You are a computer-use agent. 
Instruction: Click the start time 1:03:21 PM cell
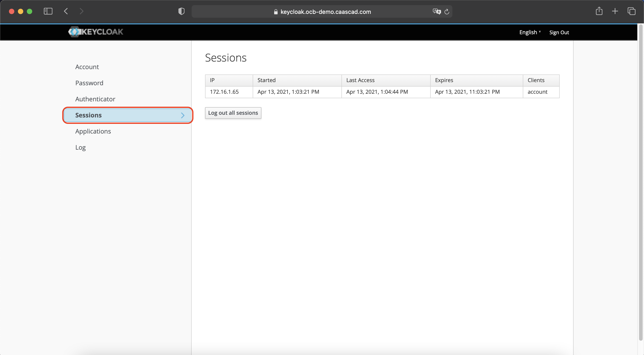(x=297, y=92)
